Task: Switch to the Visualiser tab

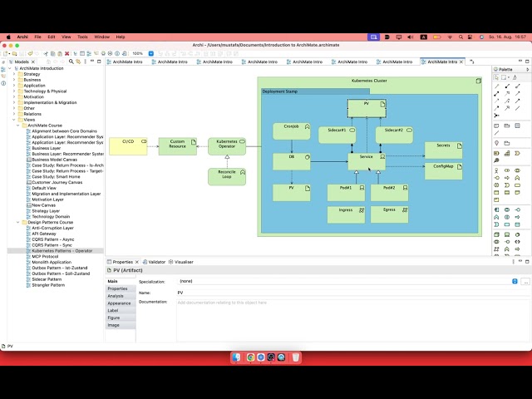Action: (181, 262)
